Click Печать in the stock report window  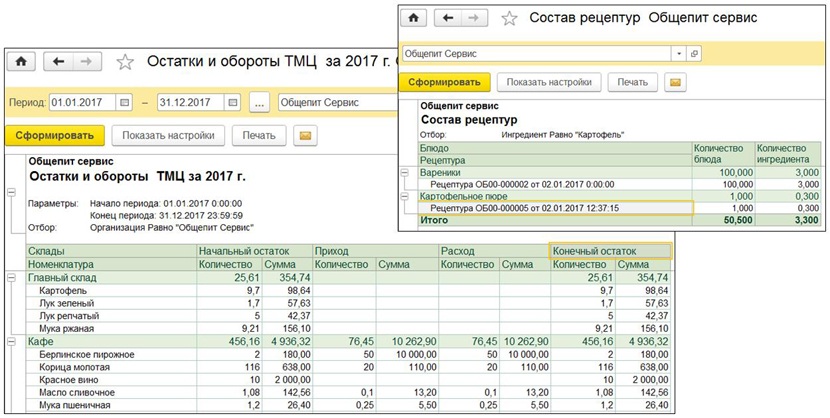[x=258, y=135]
